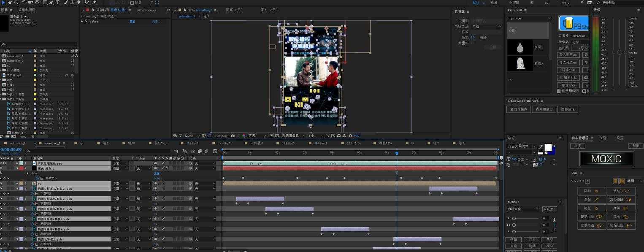Click the 追踪路径 button
The height and width of the screenshot is (252, 644).
[x=568, y=109]
